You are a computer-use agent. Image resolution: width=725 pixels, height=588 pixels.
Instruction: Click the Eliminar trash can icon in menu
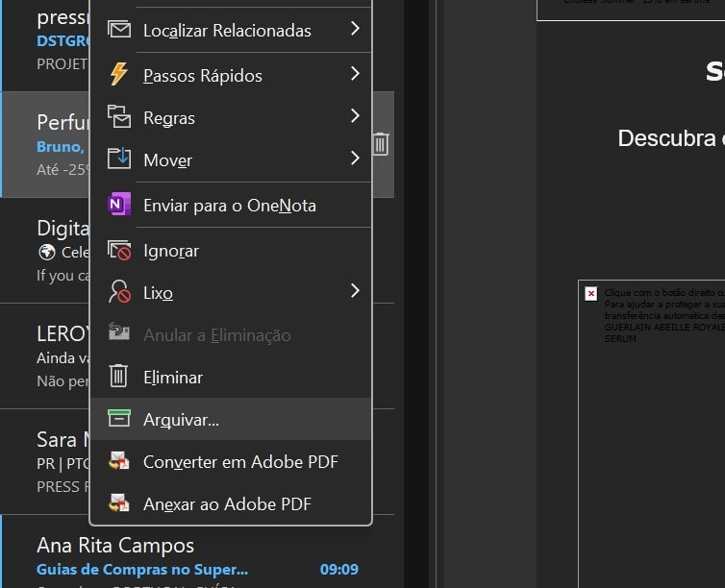click(x=118, y=376)
